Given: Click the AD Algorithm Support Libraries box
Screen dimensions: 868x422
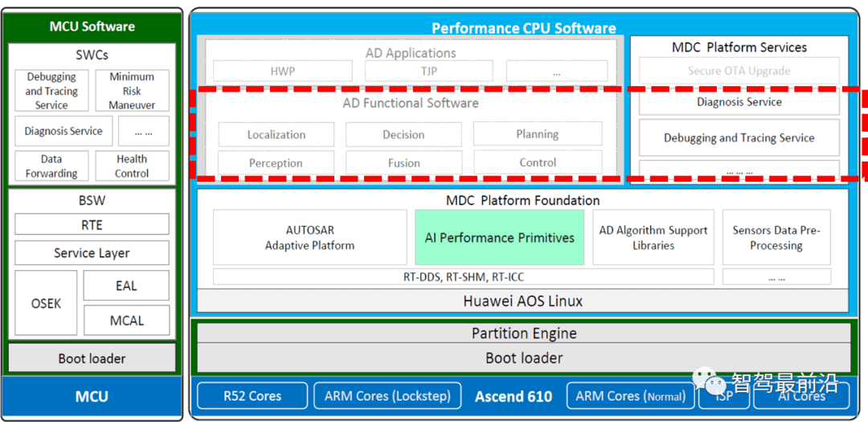Looking at the screenshot, I should (653, 237).
